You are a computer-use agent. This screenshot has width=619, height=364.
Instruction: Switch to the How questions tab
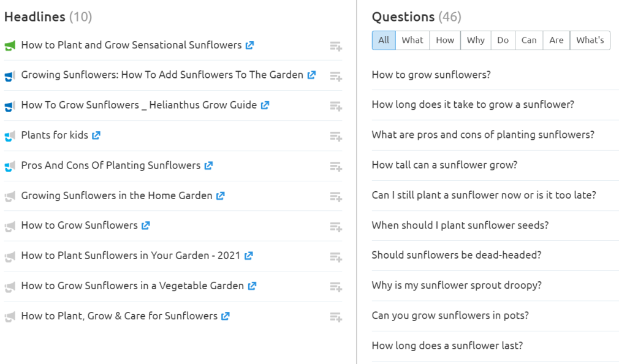[x=445, y=40]
